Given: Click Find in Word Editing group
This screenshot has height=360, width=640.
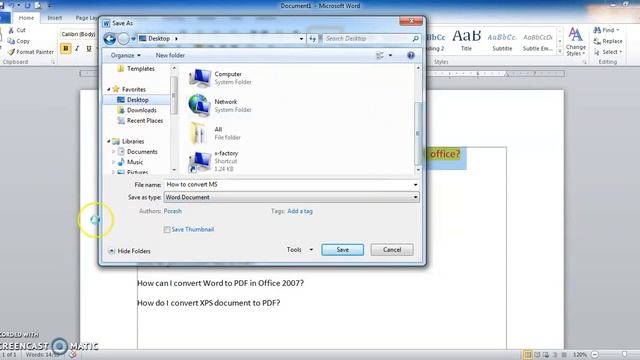Looking at the screenshot, I should point(606,30).
